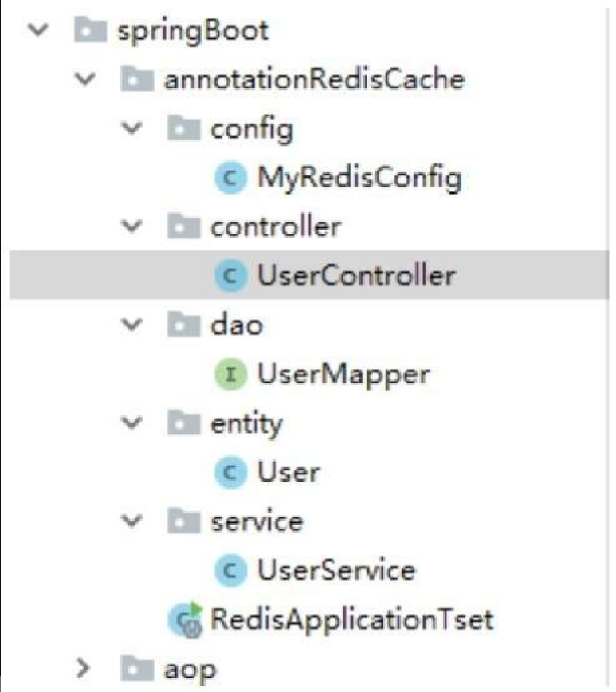Collapse the config package chevron

[x=131, y=128]
